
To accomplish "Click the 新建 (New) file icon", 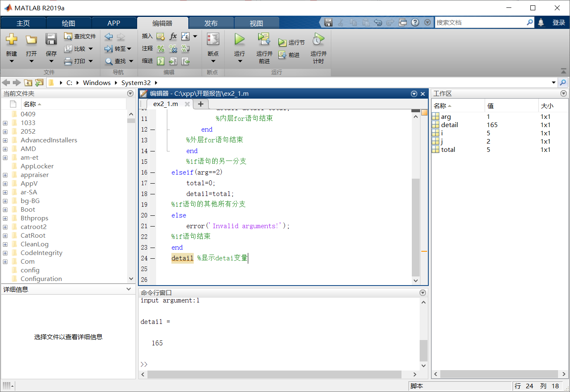I will point(12,39).
